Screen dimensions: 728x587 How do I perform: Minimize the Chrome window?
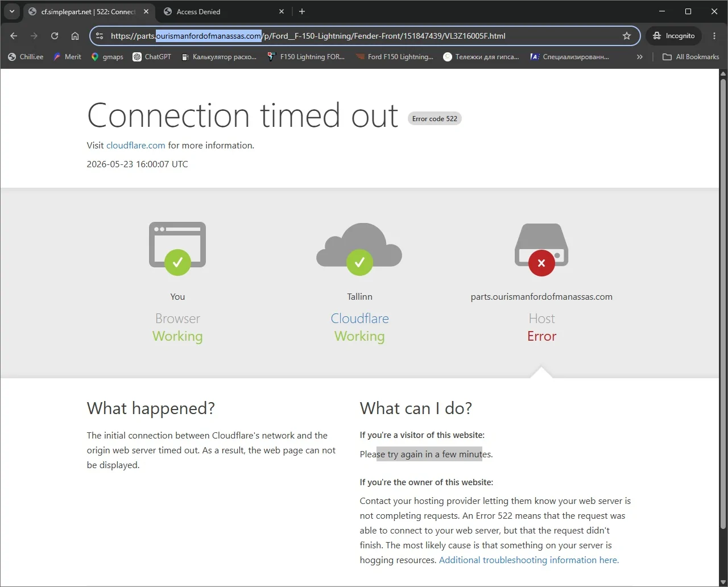(662, 11)
